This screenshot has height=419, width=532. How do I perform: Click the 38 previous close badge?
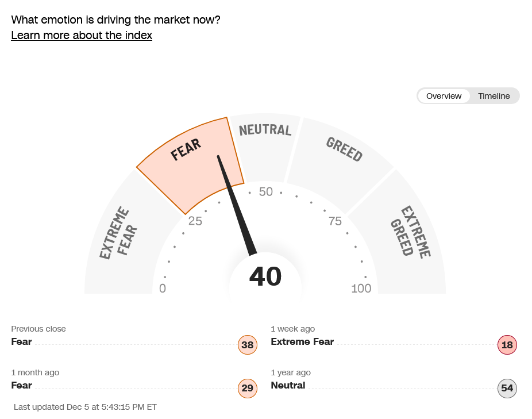[x=247, y=345]
